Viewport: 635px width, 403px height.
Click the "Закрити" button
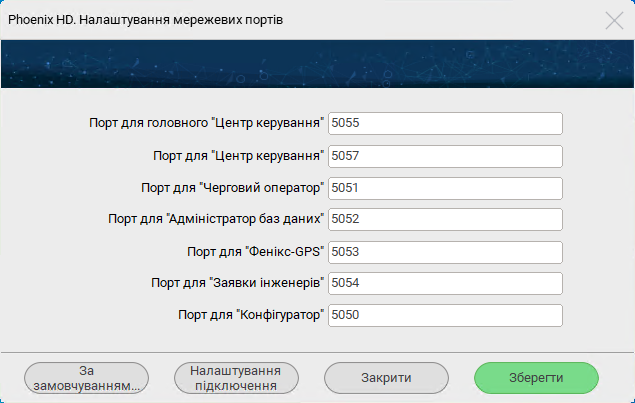[386, 377]
